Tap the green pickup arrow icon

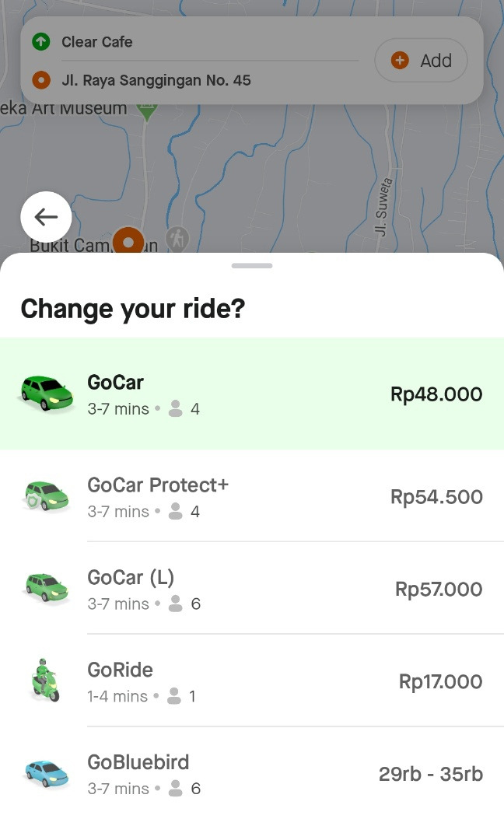pos(41,42)
